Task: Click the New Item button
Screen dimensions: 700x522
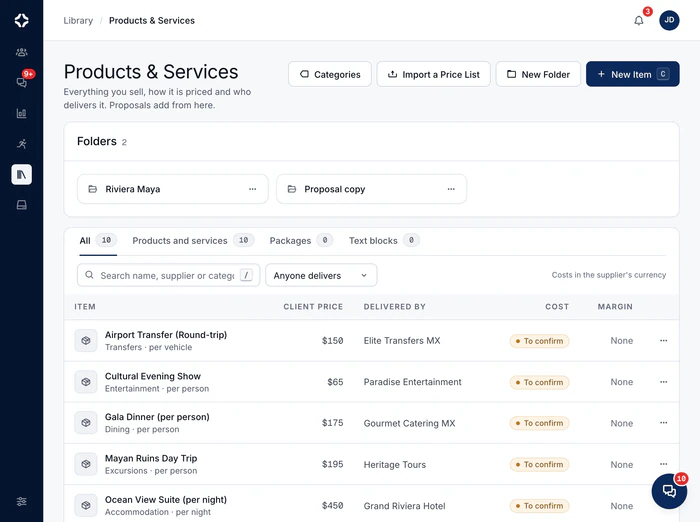Action: point(633,74)
